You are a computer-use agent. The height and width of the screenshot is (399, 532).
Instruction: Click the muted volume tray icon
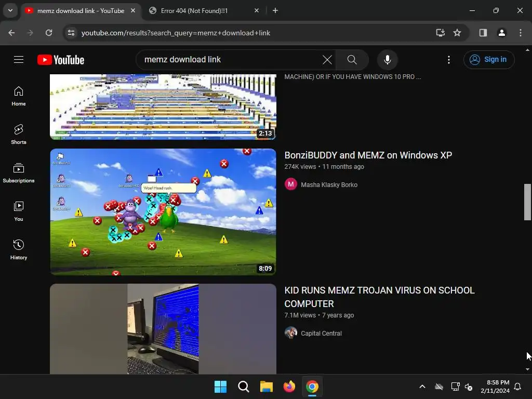click(x=469, y=387)
